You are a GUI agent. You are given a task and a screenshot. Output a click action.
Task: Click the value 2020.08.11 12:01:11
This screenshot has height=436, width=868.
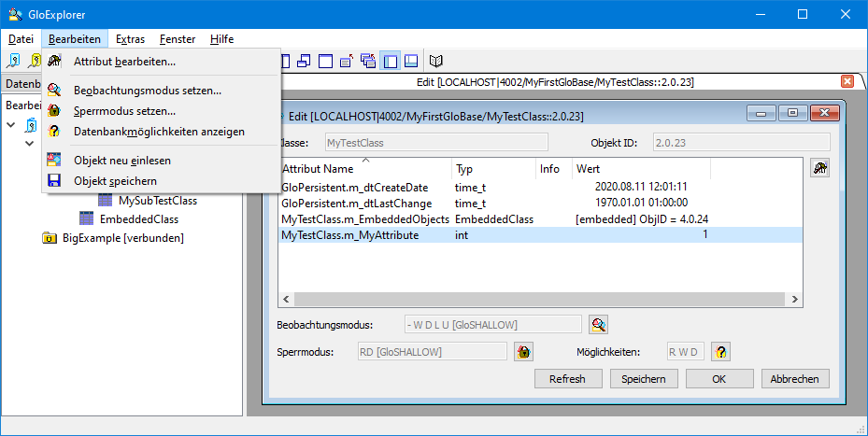(641, 187)
